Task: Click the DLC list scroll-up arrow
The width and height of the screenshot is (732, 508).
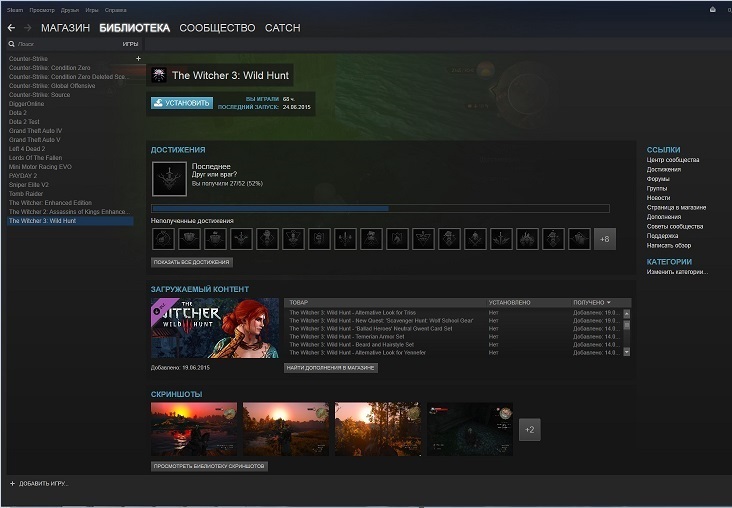Action: (626, 314)
